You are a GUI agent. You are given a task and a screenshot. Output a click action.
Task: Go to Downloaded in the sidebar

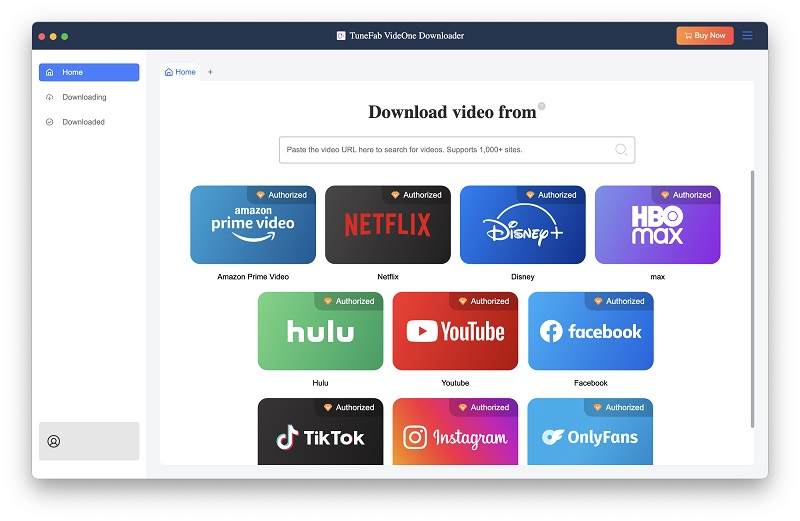[x=89, y=122]
